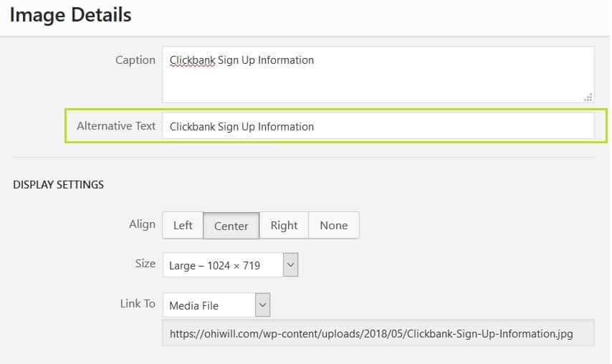612x364 pixels.
Task: Select Center alignment
Action: [231, 226]
